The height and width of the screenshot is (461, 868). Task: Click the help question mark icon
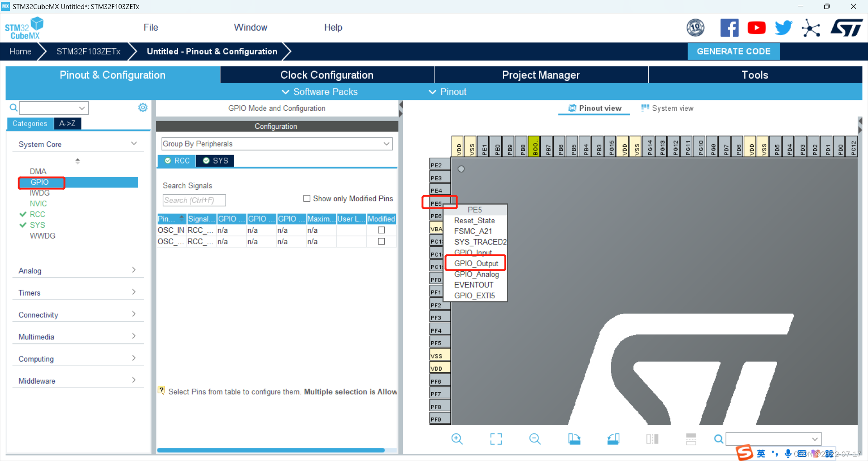pos(161,390)
